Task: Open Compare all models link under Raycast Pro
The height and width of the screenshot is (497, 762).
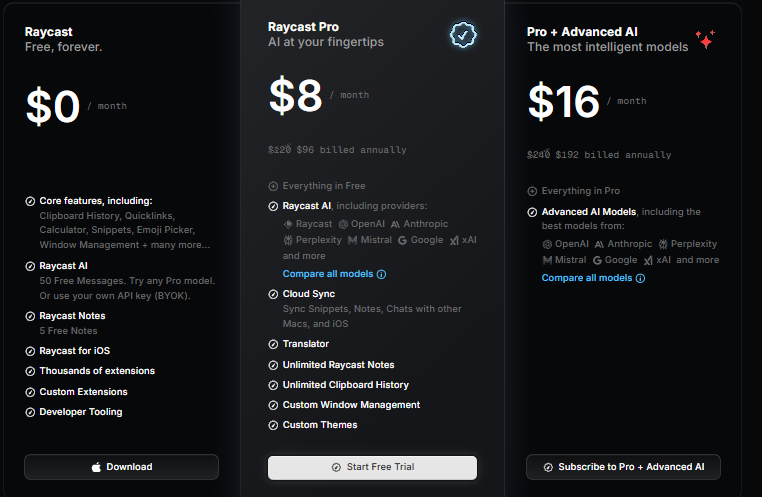Action: [x=328, y=274]
